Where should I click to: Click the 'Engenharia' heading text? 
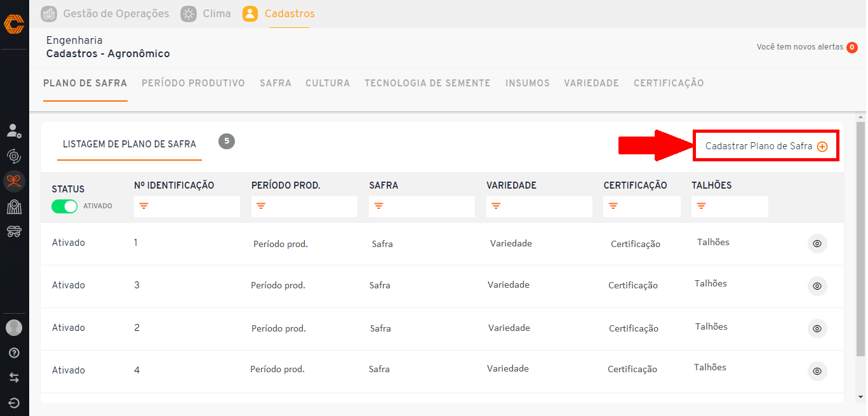74,41
